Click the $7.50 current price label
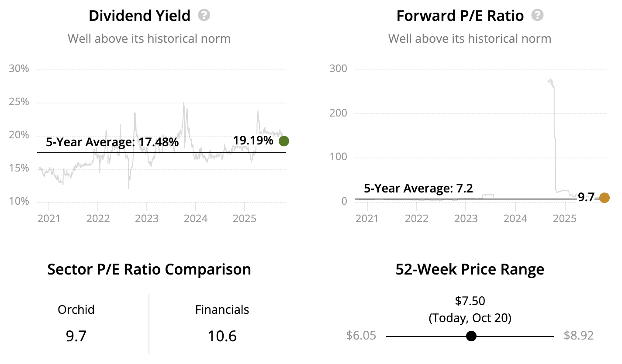622x364 pixels. (470, 301)
